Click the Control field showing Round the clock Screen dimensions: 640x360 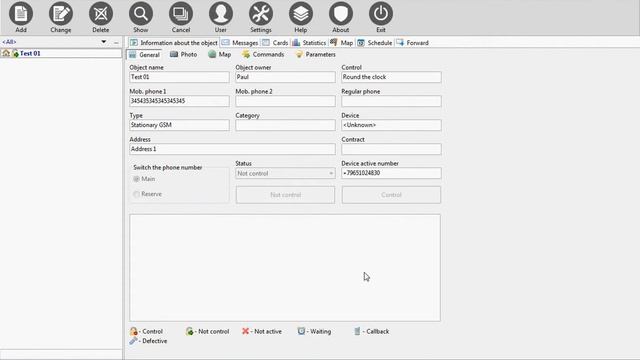[391, 77]
